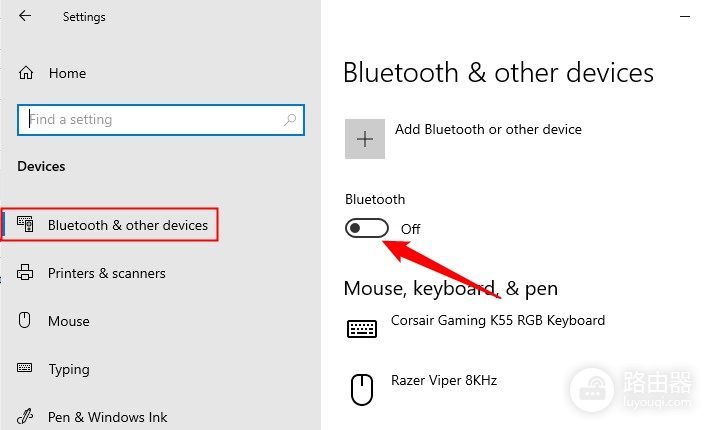Viewport: 710px width, 430px height.
Task: Click Add Bluetooth or other device
Action: tap(488, 129)
